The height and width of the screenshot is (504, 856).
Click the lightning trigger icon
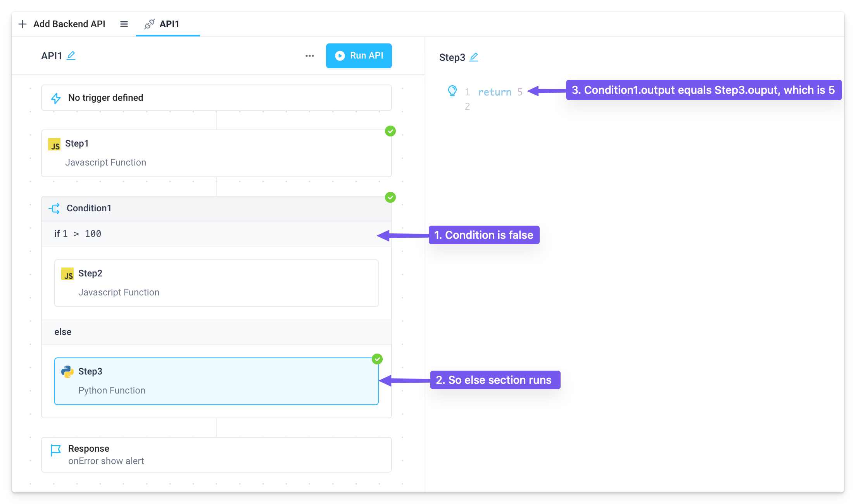[55, 98]
